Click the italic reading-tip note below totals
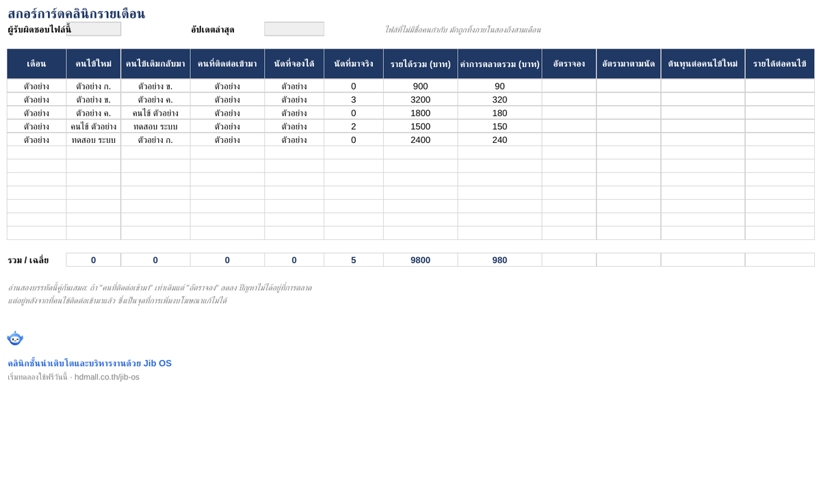Screen dimensions: 821x504 pos(159,294)
